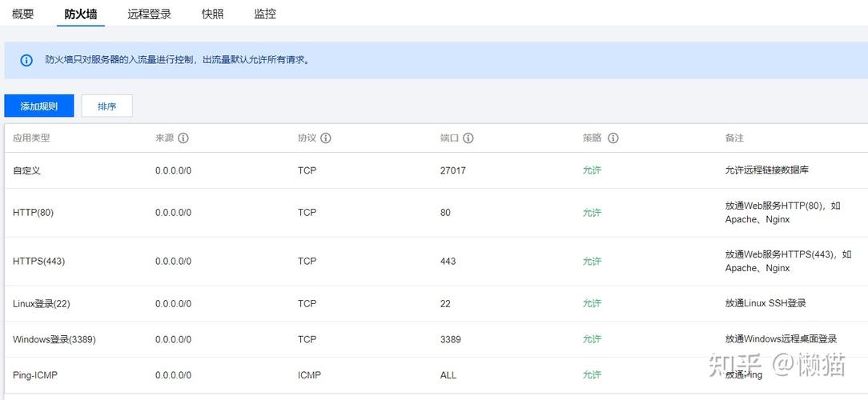The height and width of the screenshot is (400, 868).
Task: Open the 远程登录 tab
Action: [150, 14]
